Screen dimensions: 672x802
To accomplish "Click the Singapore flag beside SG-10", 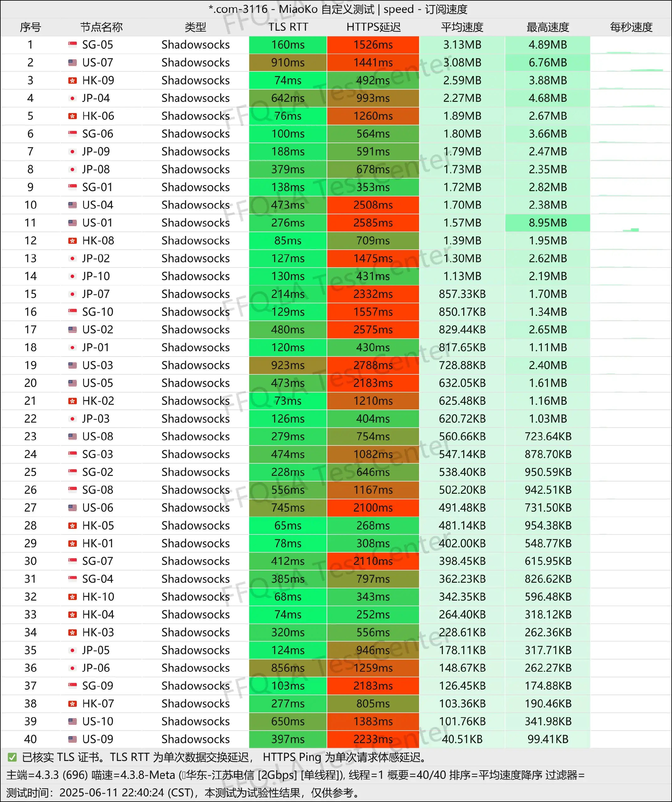I will coord(73,312).
